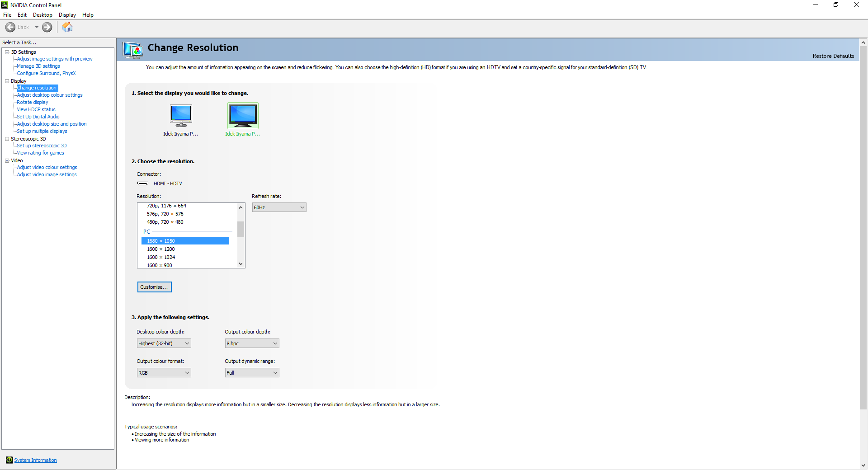Open the Help menu
Screen dimensions: 868x470
click(88, 15)
